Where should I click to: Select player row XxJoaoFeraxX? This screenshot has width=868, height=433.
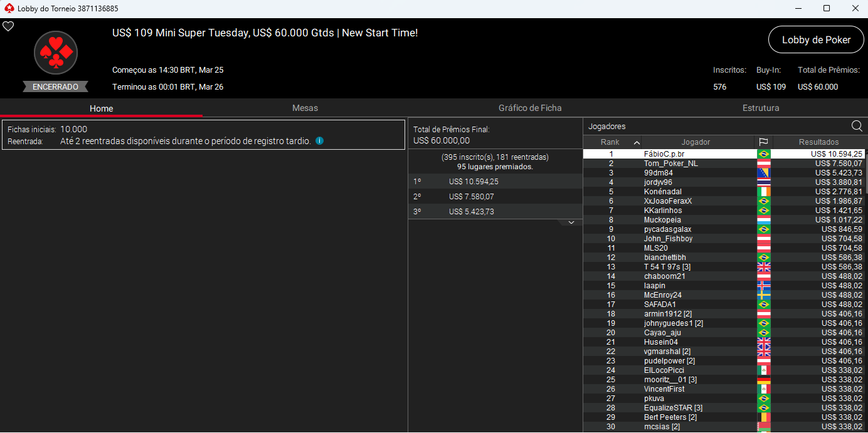[x=724, y=201]
